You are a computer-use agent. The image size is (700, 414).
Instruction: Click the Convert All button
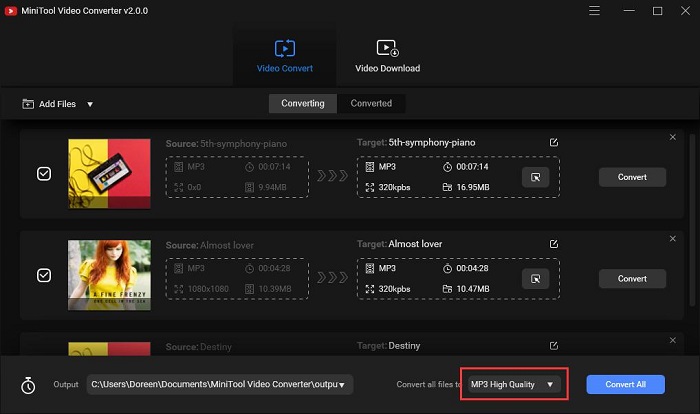(x=625, y=385)
